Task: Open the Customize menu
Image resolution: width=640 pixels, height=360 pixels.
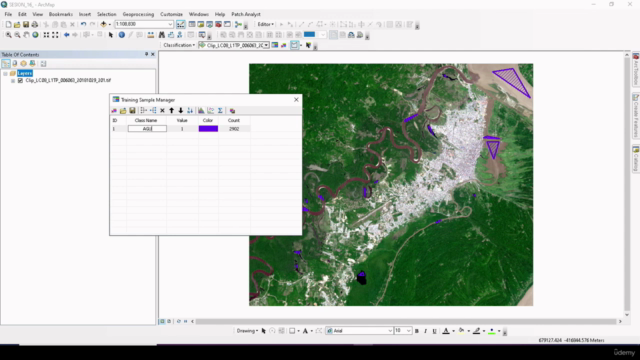Action: pyautogui.click(x=171, y=14)
